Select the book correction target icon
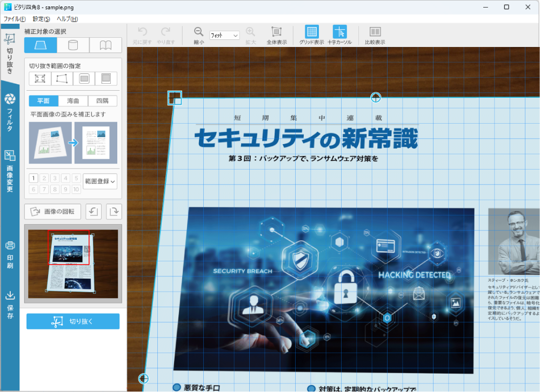 click(105, 45)
